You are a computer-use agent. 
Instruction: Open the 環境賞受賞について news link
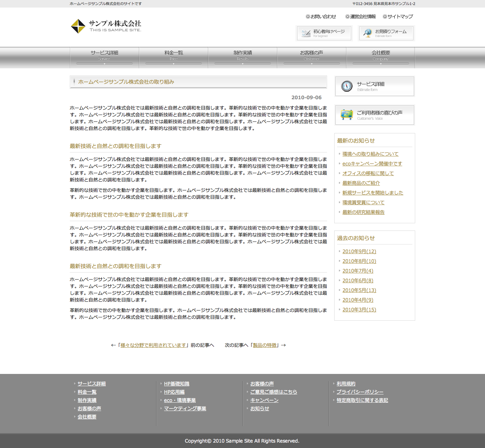363,202
